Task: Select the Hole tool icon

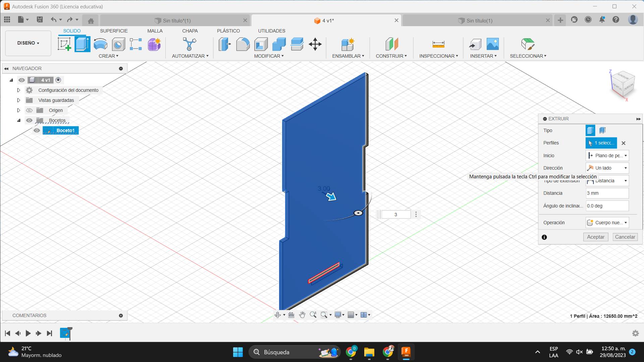Action: click(118, 44)
